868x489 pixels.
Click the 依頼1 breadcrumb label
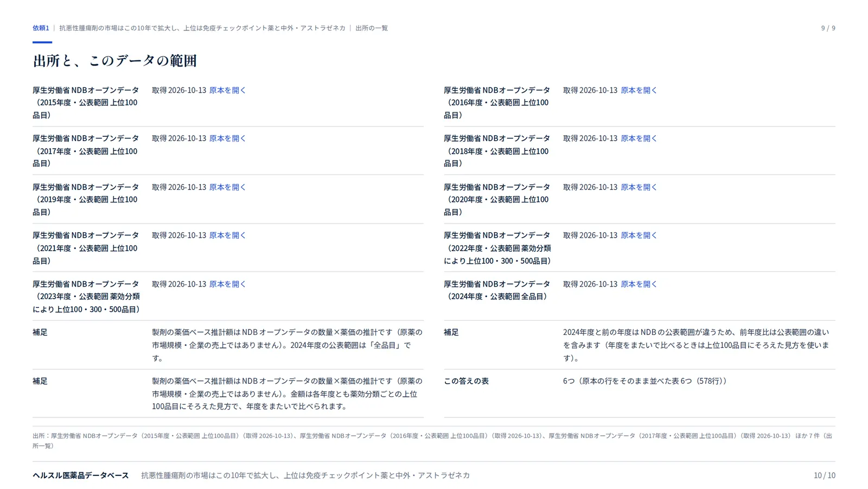coord(41,28)
